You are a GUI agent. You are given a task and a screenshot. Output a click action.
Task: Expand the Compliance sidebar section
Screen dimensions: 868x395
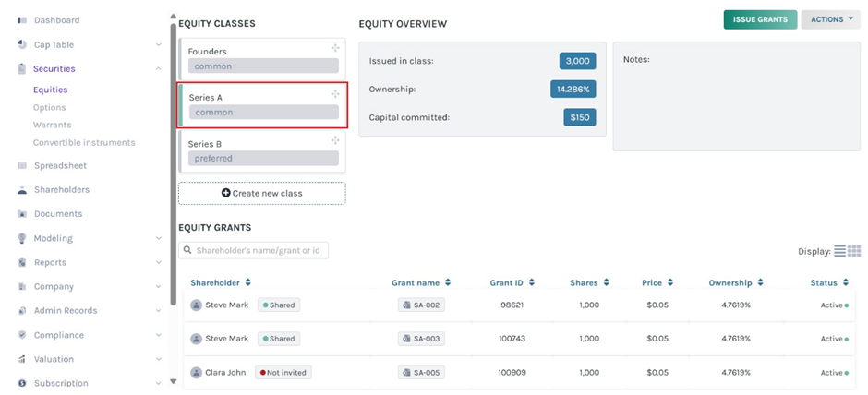(x=159, y=336)
